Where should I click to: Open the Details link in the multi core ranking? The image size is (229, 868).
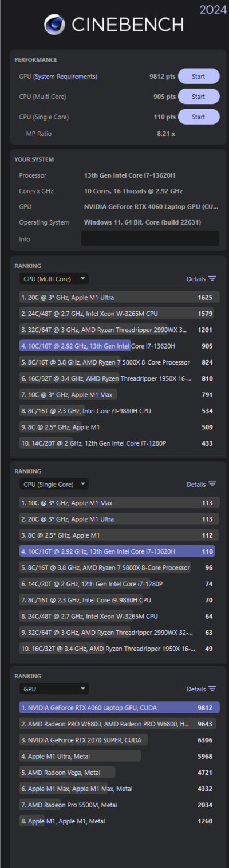coord(196,279)
